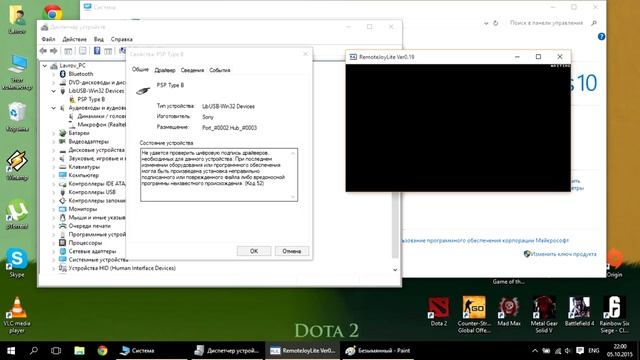
Task: Click Изменить ключ продукта link in System window
Action: pos(563,254)
